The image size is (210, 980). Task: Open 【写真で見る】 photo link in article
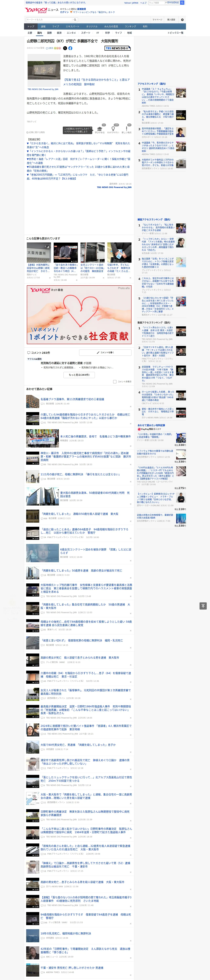coord(96,82)
